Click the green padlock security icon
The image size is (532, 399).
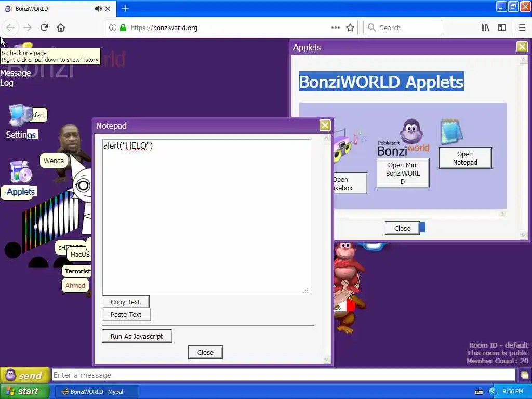coord(123,28)
